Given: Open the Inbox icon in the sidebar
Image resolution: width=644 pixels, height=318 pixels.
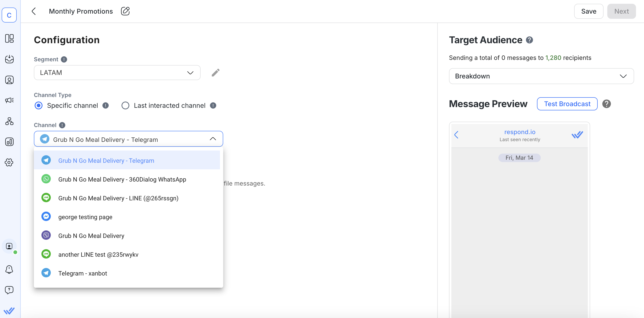Looking at the screenshot, I should (9, 59).
